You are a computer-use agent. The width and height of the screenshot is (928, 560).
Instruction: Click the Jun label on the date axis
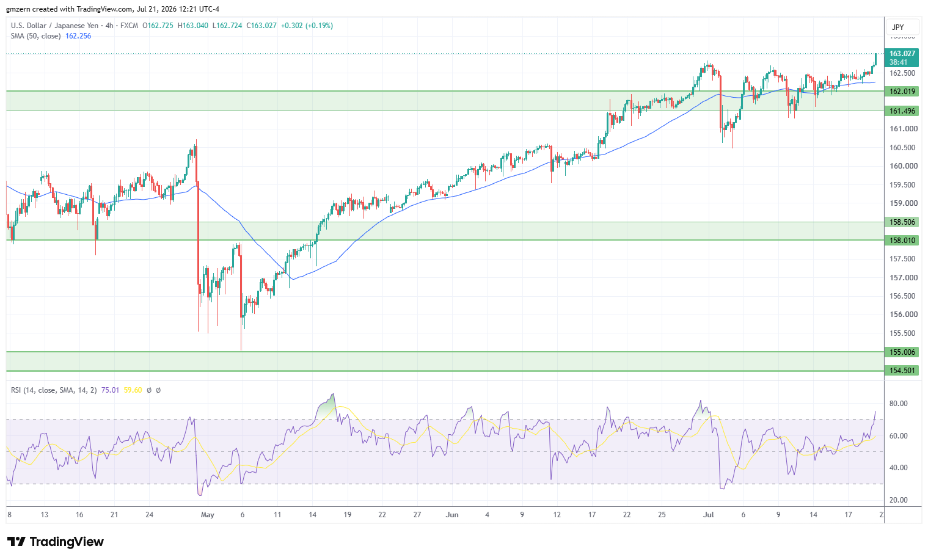point(452,515)
